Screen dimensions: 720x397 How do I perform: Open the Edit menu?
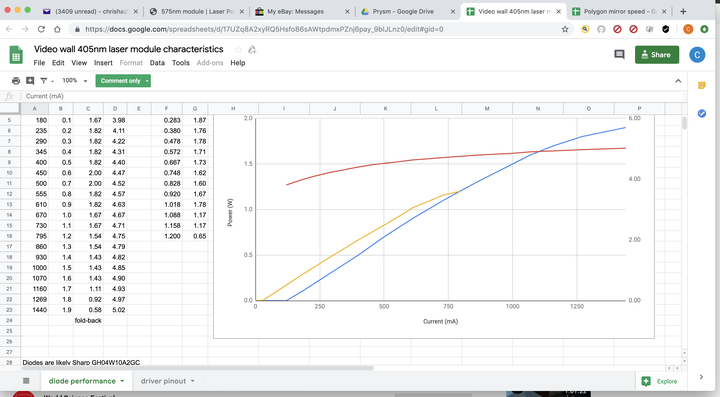[58, 63]
